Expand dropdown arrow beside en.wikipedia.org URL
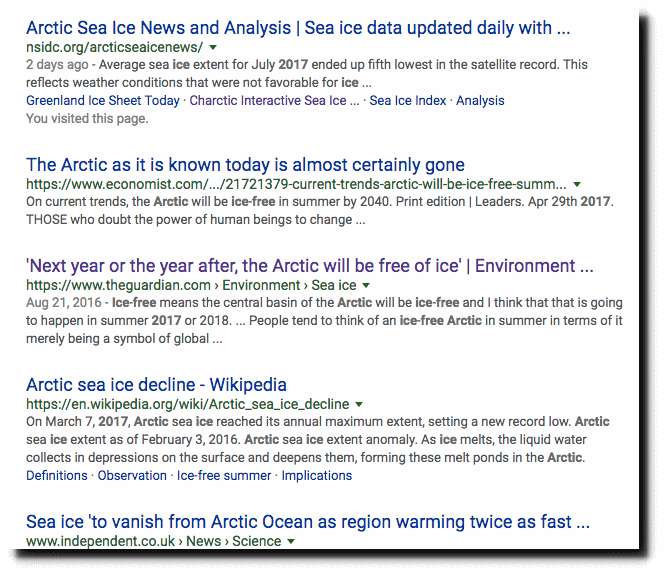Screen dimensions: 664x574 point(359,404)
